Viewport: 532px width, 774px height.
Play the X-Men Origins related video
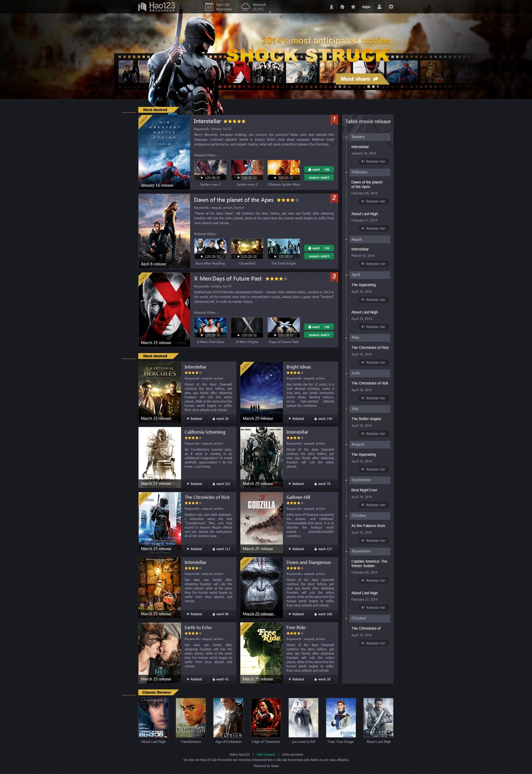click(247, 327)
